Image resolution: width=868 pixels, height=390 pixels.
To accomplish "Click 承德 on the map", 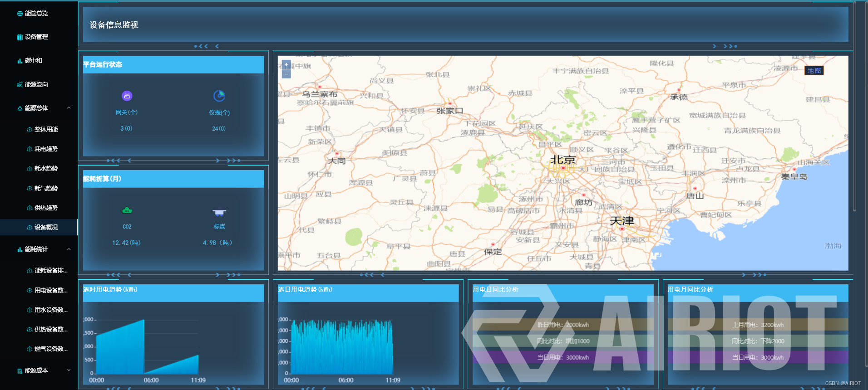I will tap(679, 97).
